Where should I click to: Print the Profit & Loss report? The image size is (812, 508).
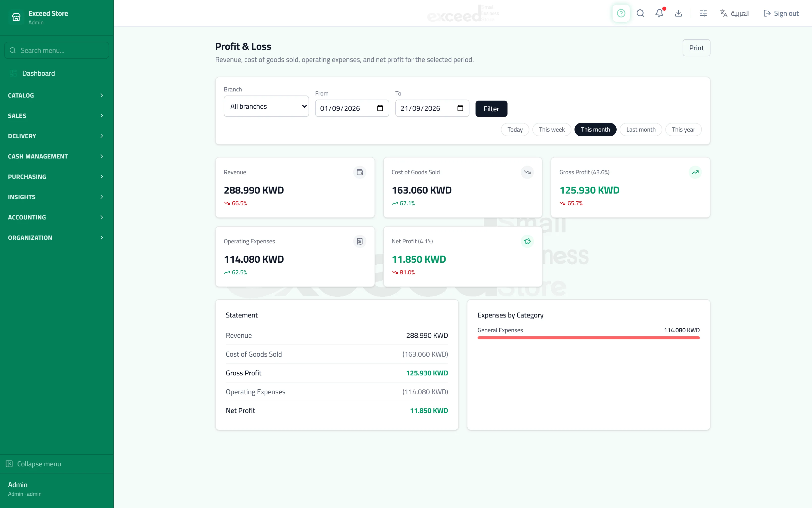(696, 48)
